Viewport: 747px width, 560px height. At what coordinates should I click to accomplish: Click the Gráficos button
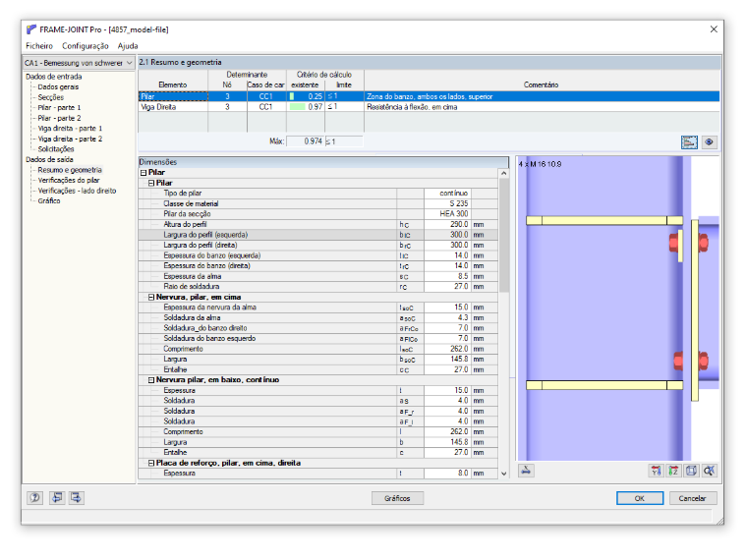click(397, 498)
